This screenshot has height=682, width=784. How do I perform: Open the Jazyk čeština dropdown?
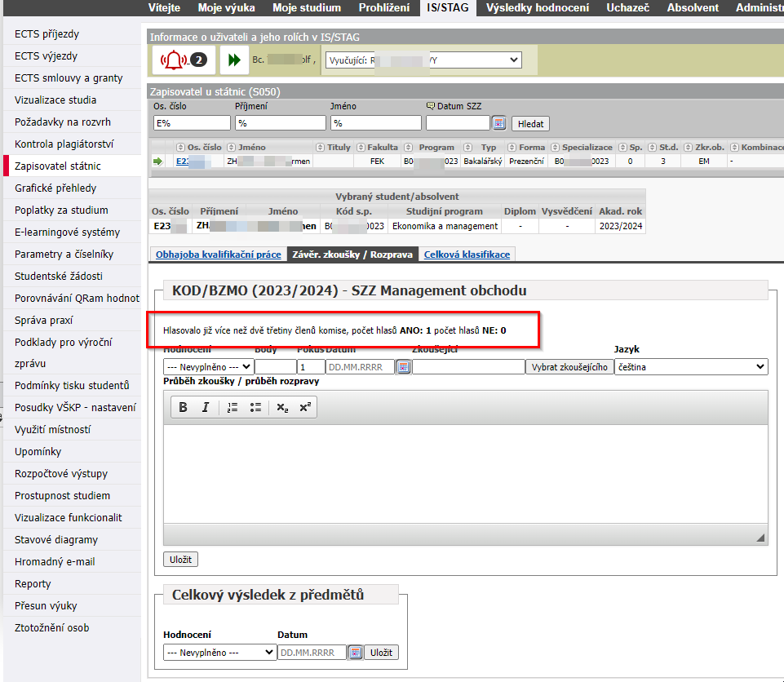[691, 367]
